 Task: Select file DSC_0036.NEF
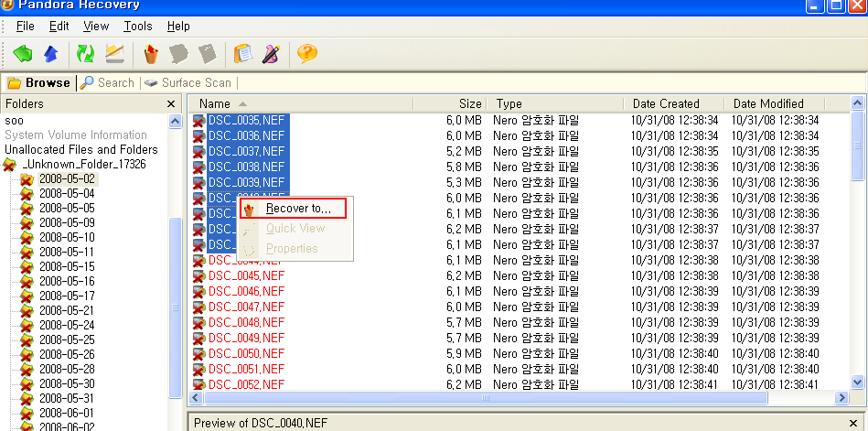(x=246, y=135)
